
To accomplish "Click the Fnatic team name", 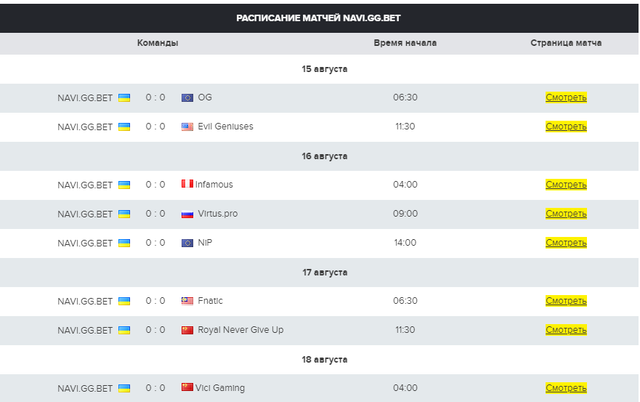I will [x=211, y=301].
